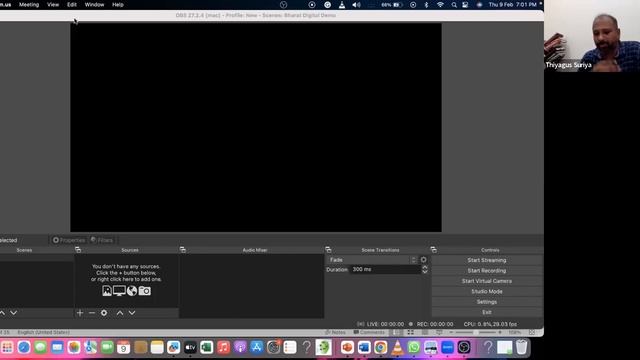Open Spotlight search in menu bar
The width and height of the screenshot is (640, 360).
454,5
